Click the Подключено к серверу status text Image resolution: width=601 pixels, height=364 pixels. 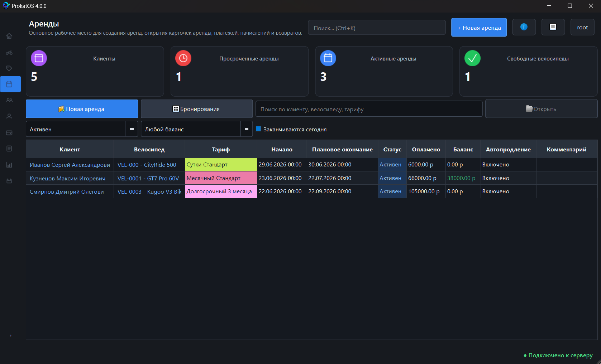point(561,355)
